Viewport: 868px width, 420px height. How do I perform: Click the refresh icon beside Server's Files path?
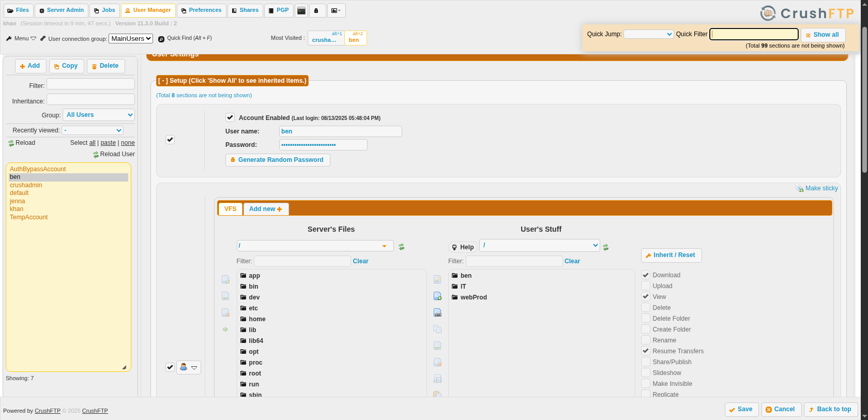pyautogui.click(x=401, y=247)
